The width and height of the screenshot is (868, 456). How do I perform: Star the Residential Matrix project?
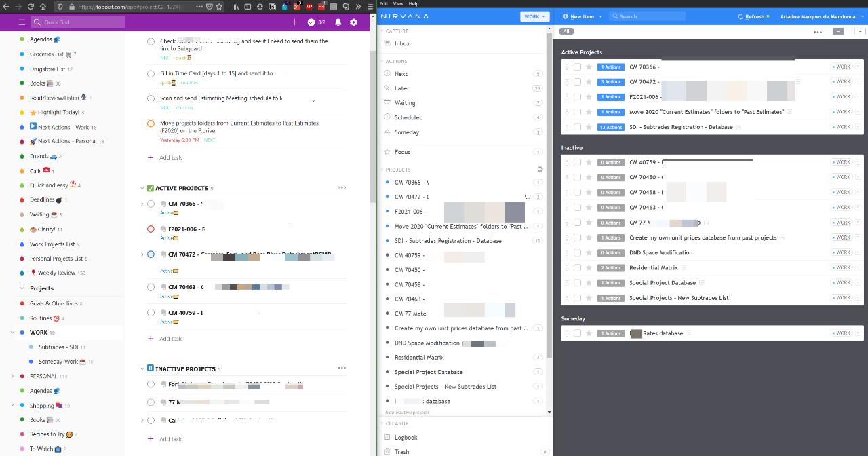(x=589, y=268)
